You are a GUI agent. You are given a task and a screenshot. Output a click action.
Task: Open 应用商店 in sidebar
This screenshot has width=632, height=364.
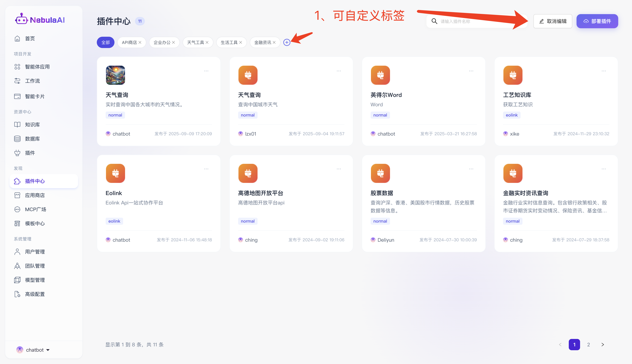coord(35,195)
